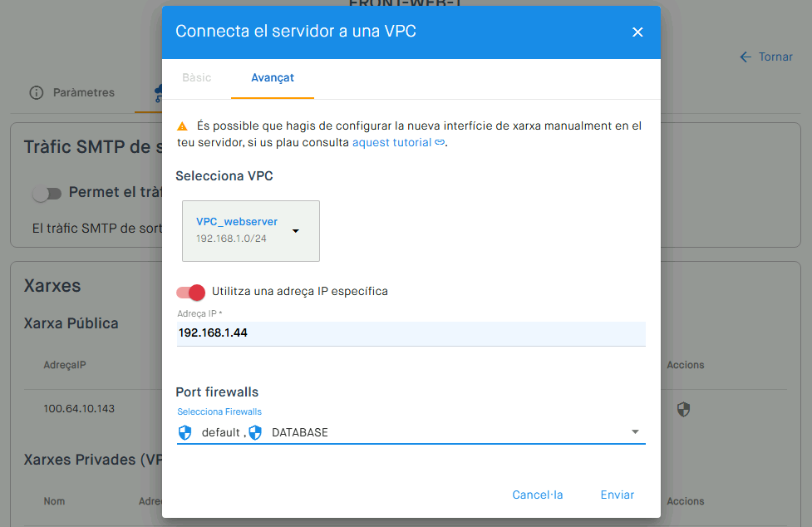Close the Connecta el servidor dialog
This screenshot has height=527, width=812.
637,32
